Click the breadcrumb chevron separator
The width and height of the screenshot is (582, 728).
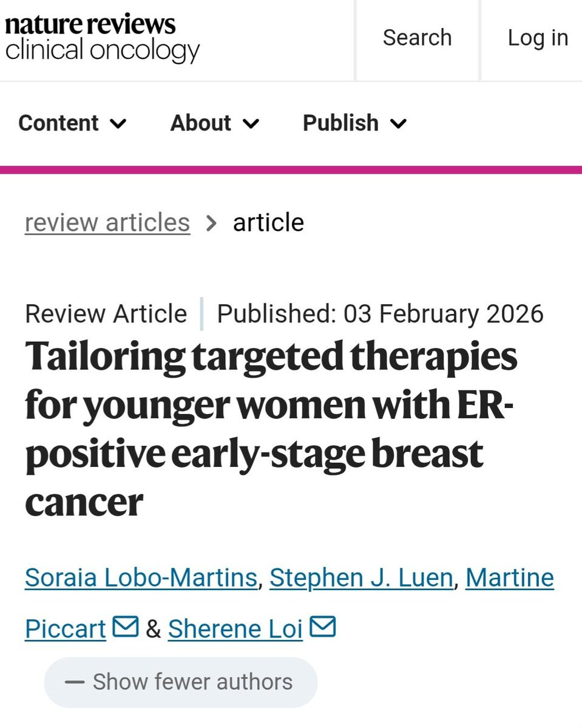tap(211, 223)
